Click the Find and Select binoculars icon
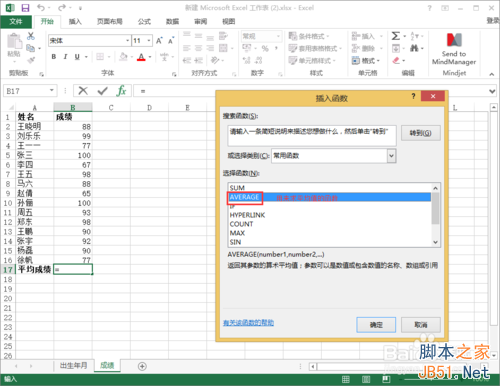The width and height of the screenshot is (500, 386). (x=414, y=48)
